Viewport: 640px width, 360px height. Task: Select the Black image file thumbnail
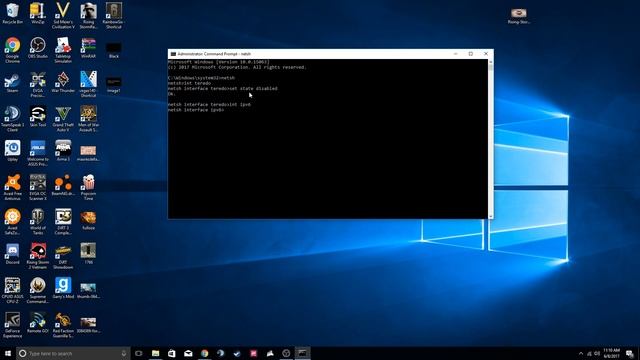tap(113, 50)
